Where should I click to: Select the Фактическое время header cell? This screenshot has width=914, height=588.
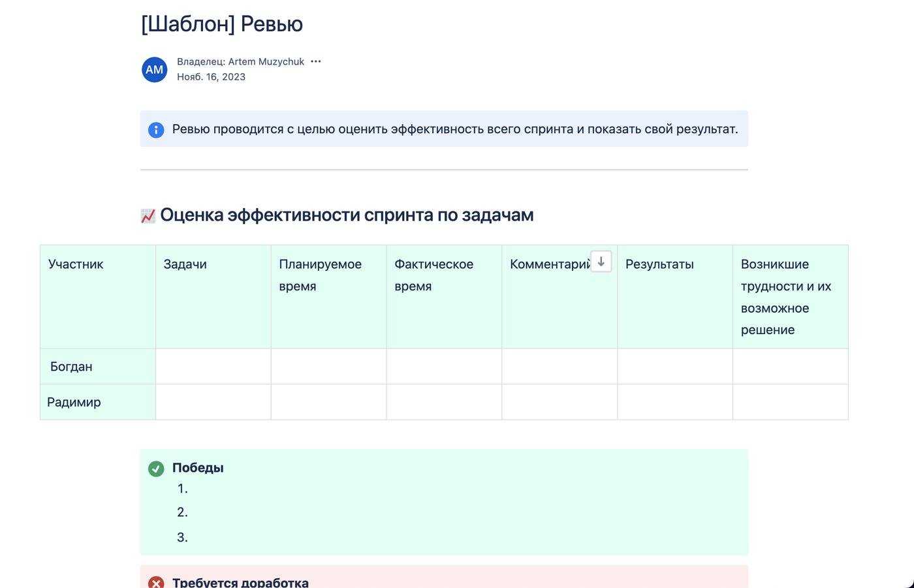(x=444, y=296)
